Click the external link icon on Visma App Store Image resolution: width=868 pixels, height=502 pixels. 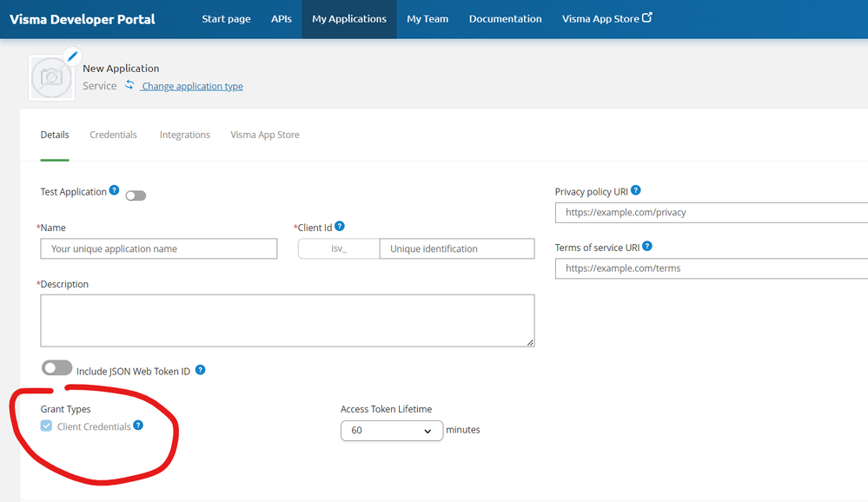647,17
